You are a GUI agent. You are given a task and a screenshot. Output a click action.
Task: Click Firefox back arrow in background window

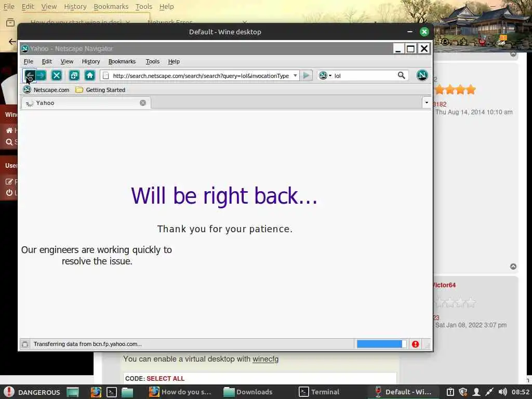pos(12,42)
